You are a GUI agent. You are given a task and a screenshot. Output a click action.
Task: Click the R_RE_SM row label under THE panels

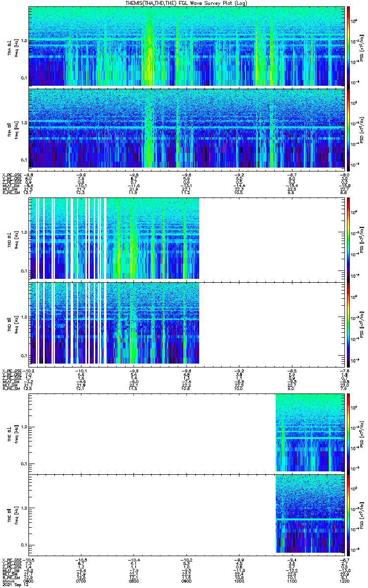11,578
